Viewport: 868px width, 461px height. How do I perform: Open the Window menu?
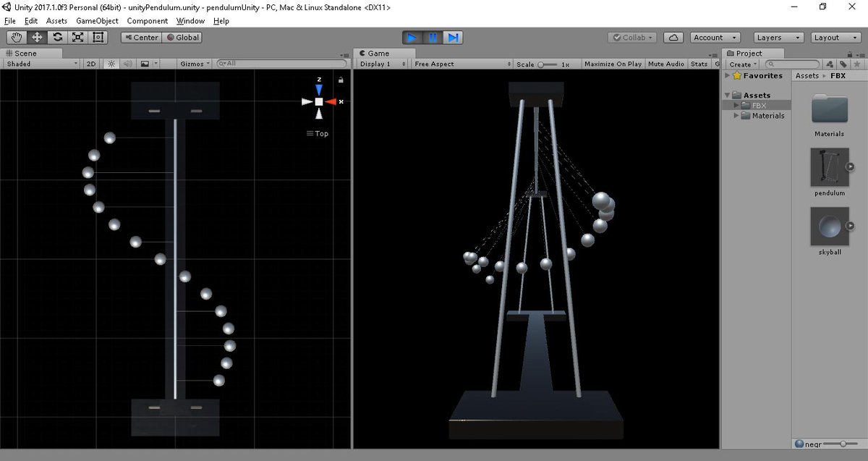point(190,21)
